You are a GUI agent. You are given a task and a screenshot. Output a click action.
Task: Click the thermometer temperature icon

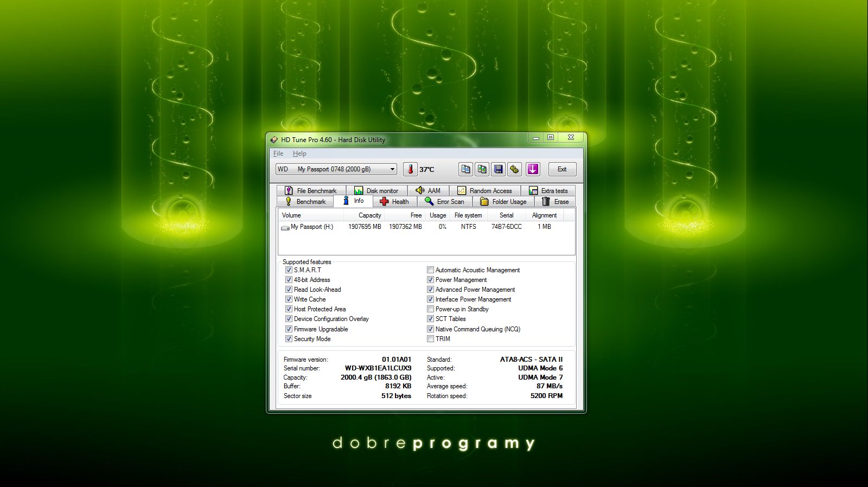tap(410, 169)
